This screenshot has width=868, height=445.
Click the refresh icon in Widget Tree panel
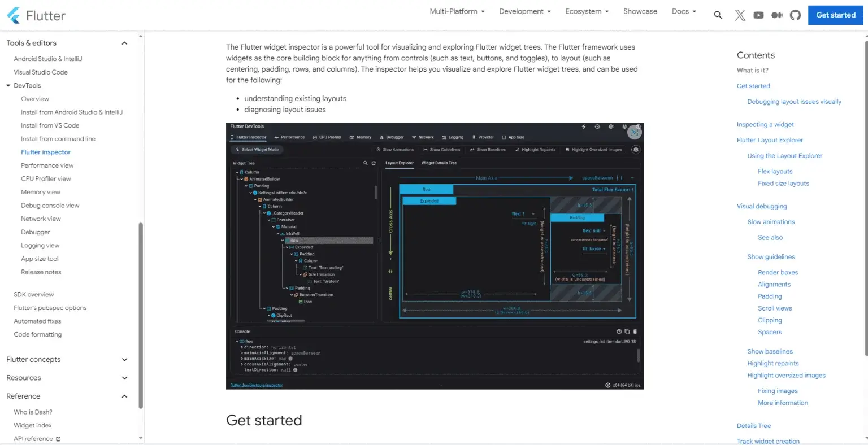(x=373, y=163)
